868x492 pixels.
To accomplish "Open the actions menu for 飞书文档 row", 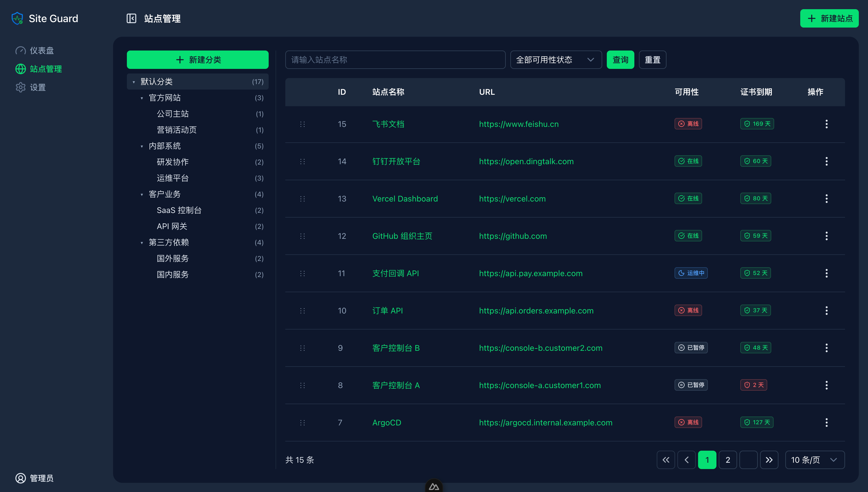I will click(826, 124).
